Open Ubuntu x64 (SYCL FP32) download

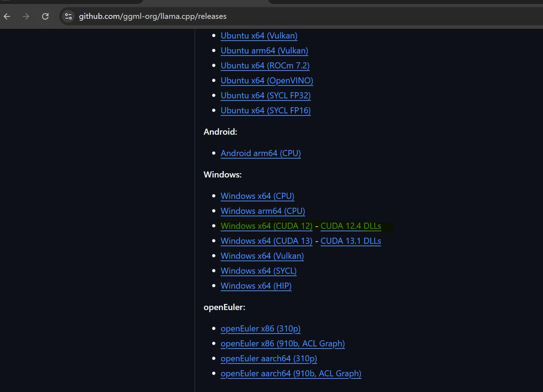click(x=266, y=96)
